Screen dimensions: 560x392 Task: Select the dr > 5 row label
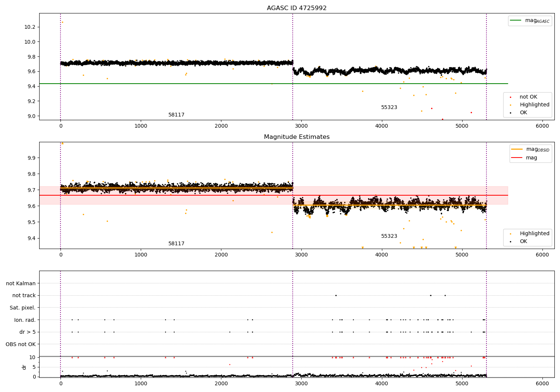(x=27, y=332)
